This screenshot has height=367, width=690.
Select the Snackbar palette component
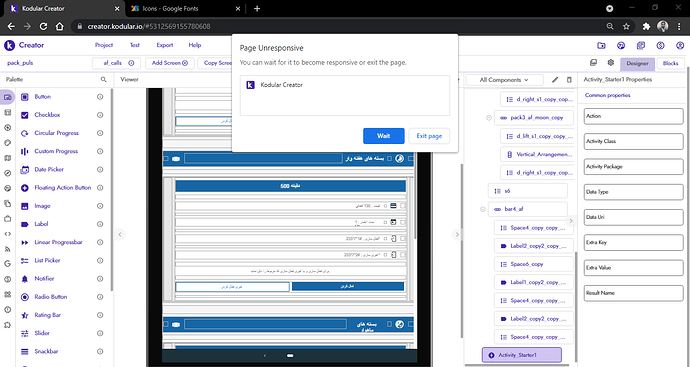46,352
